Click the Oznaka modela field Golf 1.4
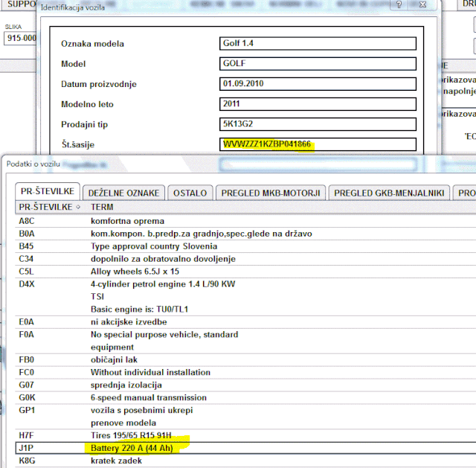Image resolution: width=476 pixels, height=468 pixels. point(318,43)
